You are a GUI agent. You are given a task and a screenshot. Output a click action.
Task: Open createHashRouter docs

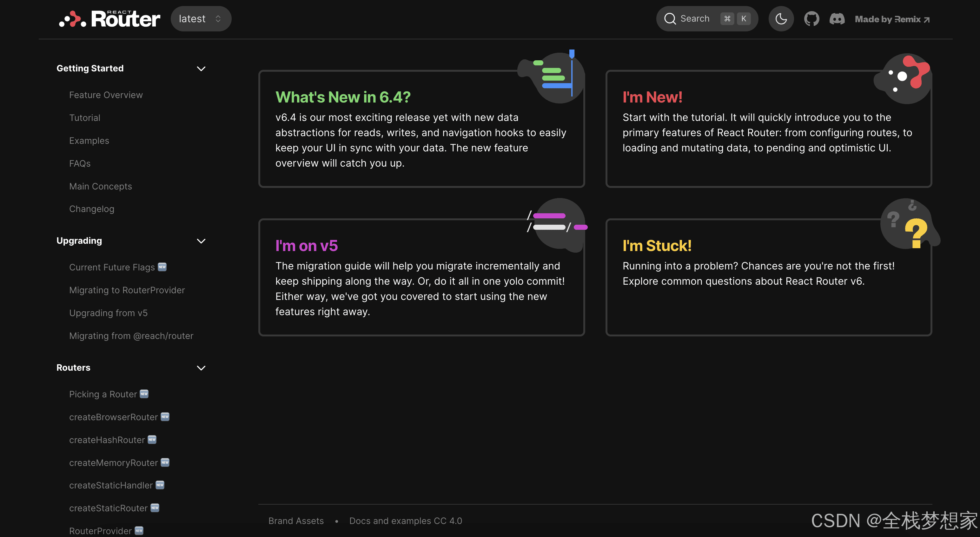(107, 440)
